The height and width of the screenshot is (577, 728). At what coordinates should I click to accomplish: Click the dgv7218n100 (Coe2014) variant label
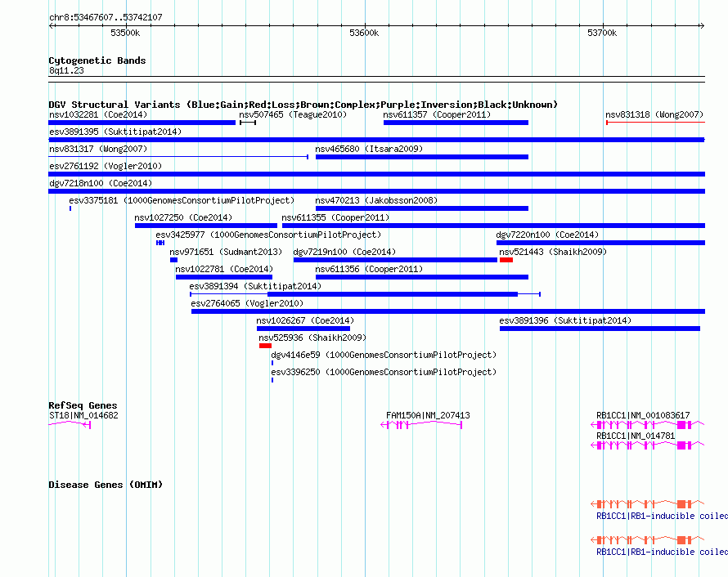tap(101, 183)
